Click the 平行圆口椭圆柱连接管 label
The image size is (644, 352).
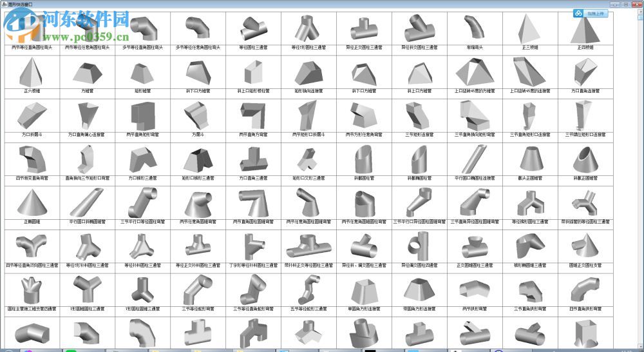475,178
